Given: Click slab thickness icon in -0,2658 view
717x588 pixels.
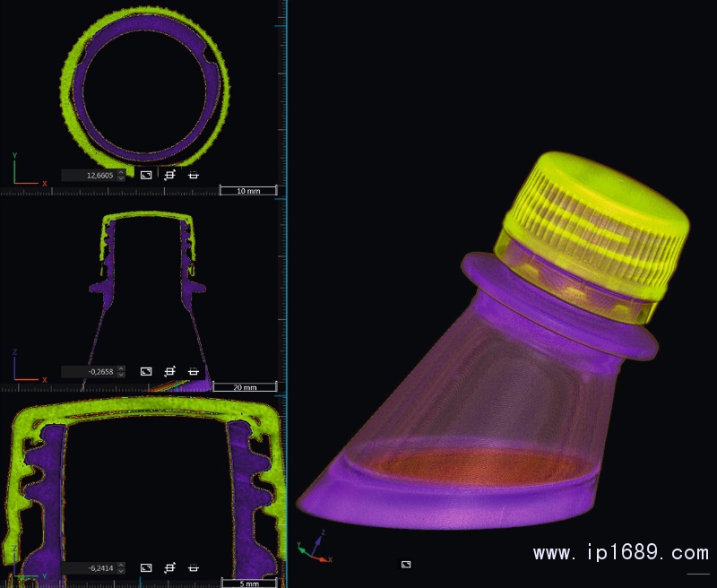Looking at the screenshot, I should [193, 371].
